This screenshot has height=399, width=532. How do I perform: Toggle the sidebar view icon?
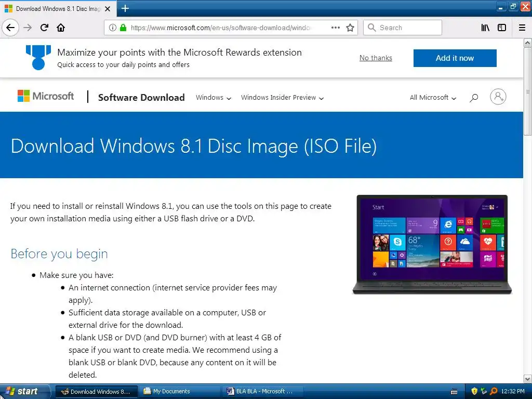click(x=502, y=28)
